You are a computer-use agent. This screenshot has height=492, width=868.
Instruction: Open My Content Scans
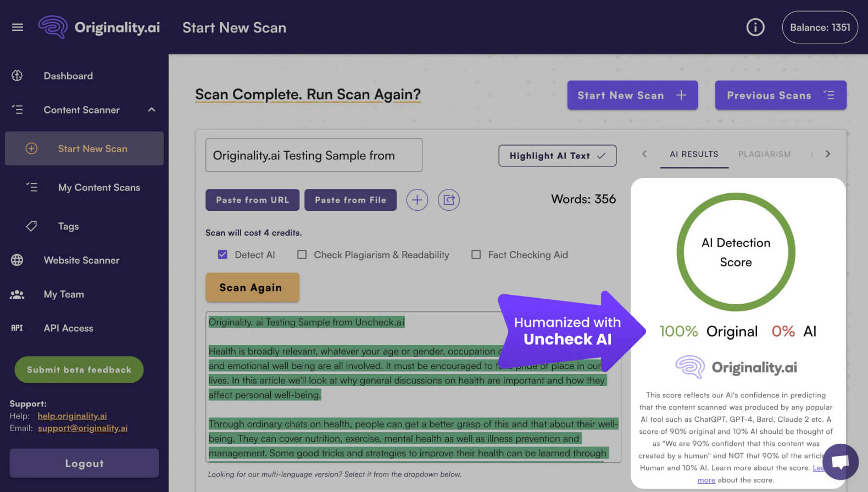99,187
